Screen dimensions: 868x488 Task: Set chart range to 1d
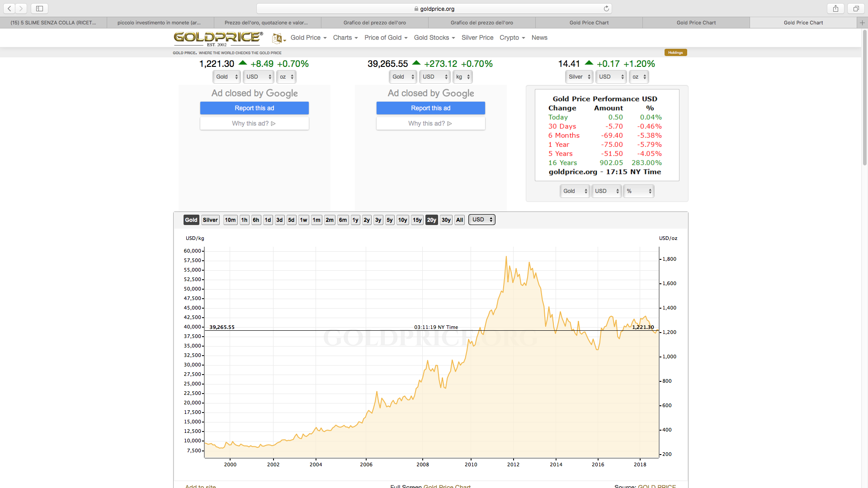click(x=268, y=220)
